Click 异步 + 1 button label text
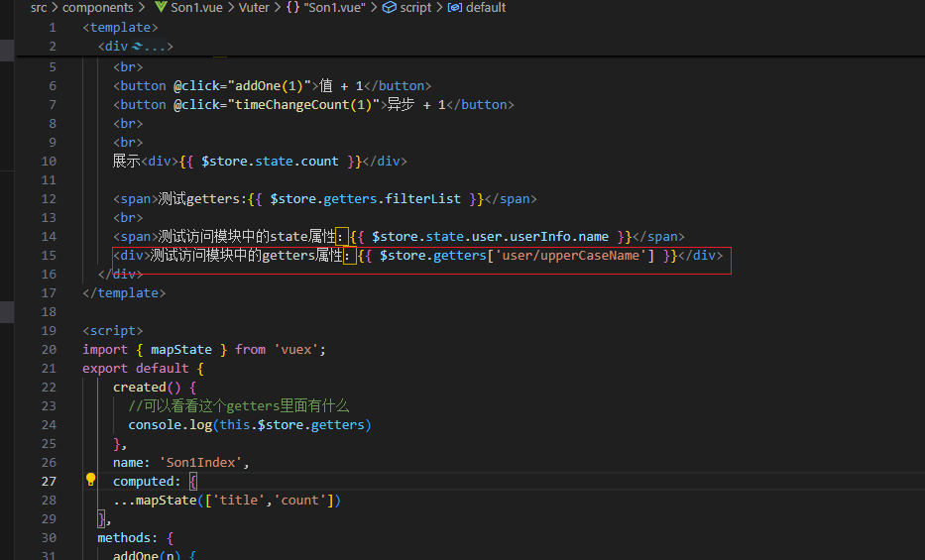Screen dimensions: 925x560 416,104
